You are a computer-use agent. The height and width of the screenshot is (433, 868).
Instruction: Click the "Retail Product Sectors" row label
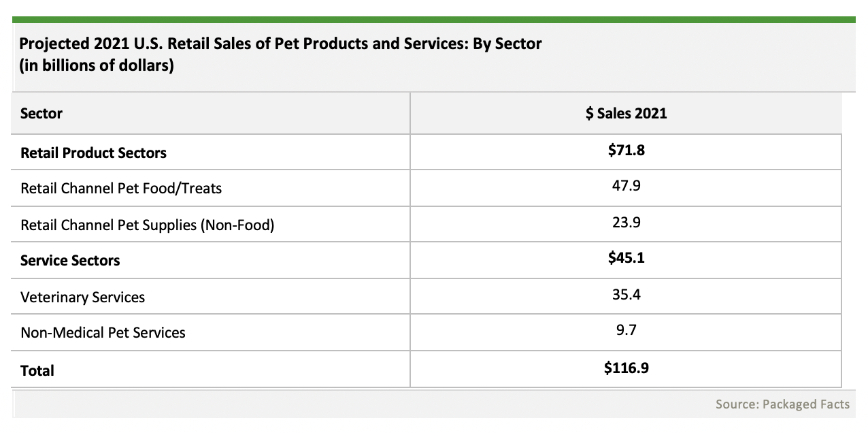pyautogui.click(x=93, y=153)
